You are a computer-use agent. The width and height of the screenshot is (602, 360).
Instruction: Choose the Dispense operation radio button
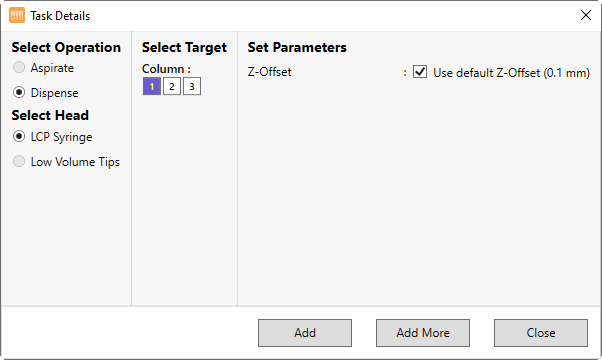pyautogui.click(x=19, y=92)
